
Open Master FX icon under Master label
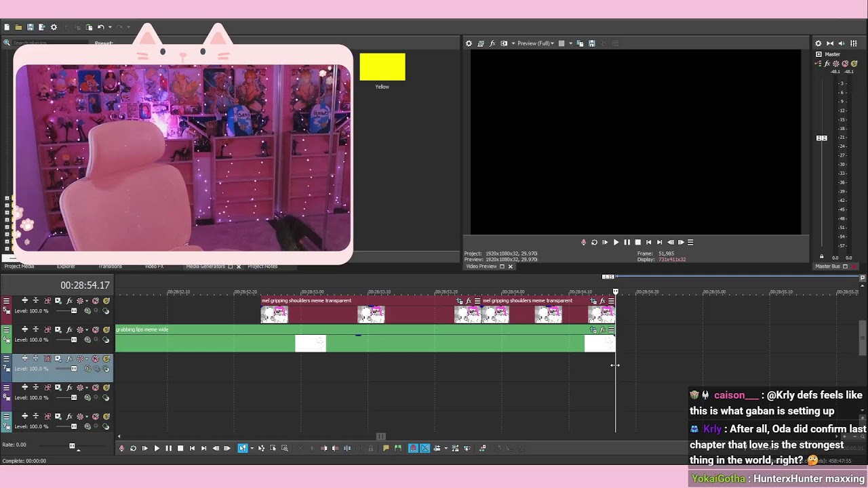tap(827, 64)
